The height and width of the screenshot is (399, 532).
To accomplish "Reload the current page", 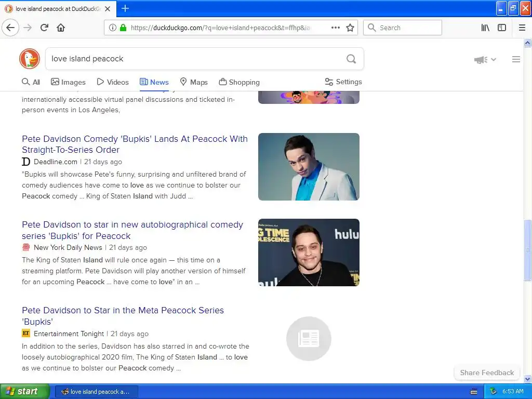I will pyautogui.click(x=44, y=28).
